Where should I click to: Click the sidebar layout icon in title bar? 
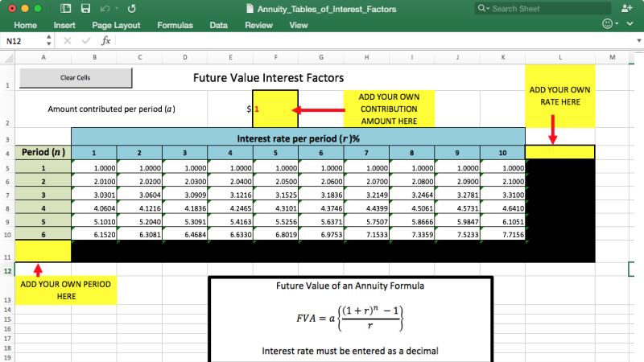(65, 9)
